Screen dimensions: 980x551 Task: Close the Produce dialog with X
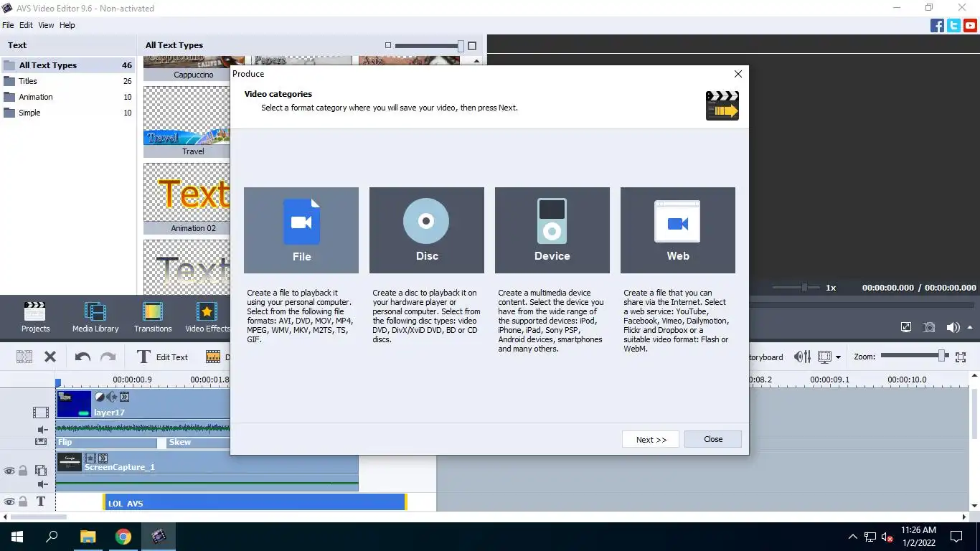[738, 74]
